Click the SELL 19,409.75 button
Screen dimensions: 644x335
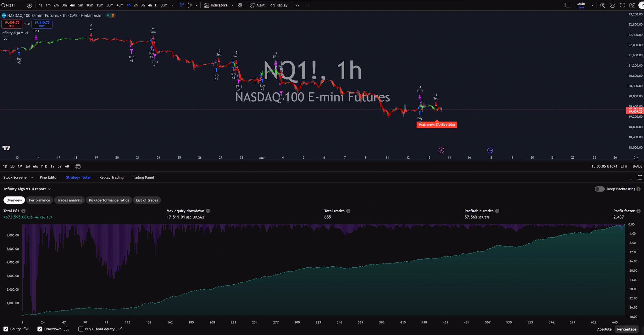pos(12,24)
